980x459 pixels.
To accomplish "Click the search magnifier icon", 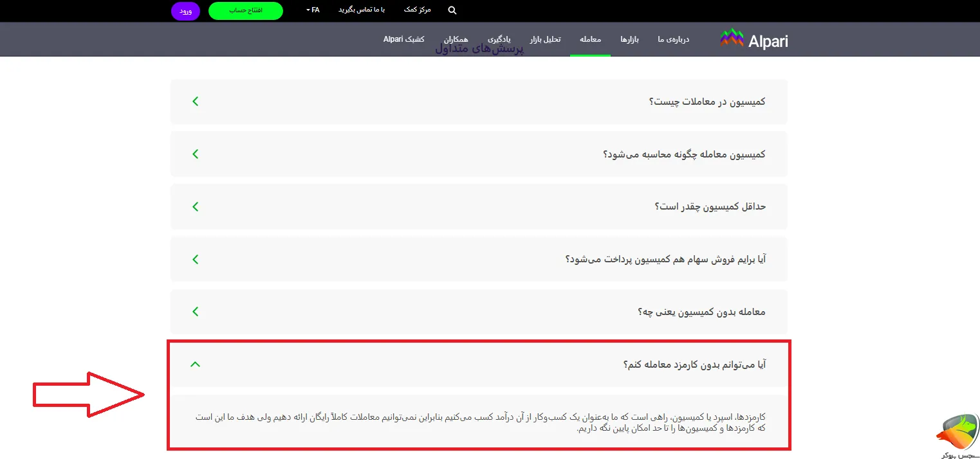I will coord(452,10).
